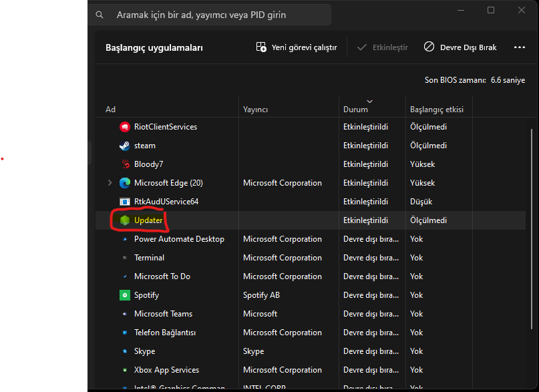Click the Düşük impact in RtkAudUService64 row

(x=421, y=202)
